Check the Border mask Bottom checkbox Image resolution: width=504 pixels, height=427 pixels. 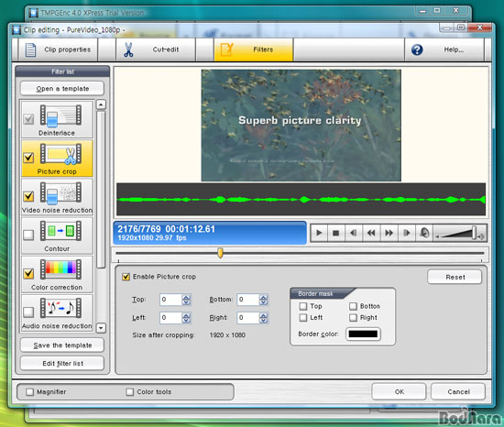click(353, 306)
